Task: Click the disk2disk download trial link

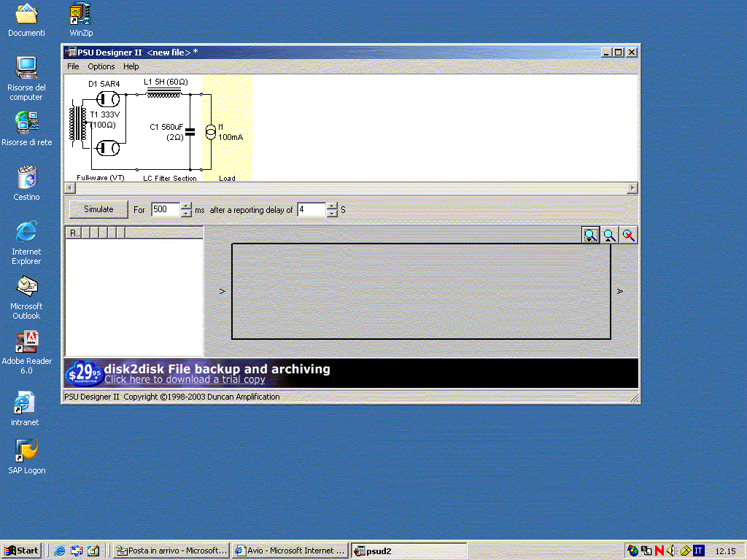Action: [185, 379]
